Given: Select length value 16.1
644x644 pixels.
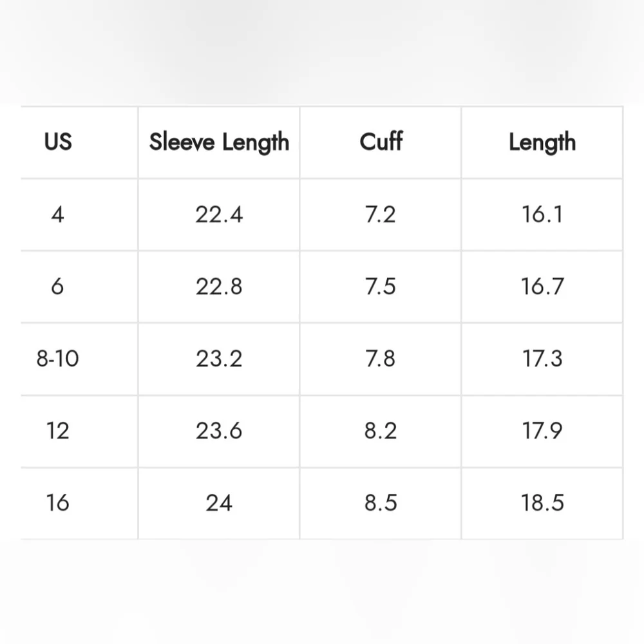Looking at the screenshot, I should 542,214.
